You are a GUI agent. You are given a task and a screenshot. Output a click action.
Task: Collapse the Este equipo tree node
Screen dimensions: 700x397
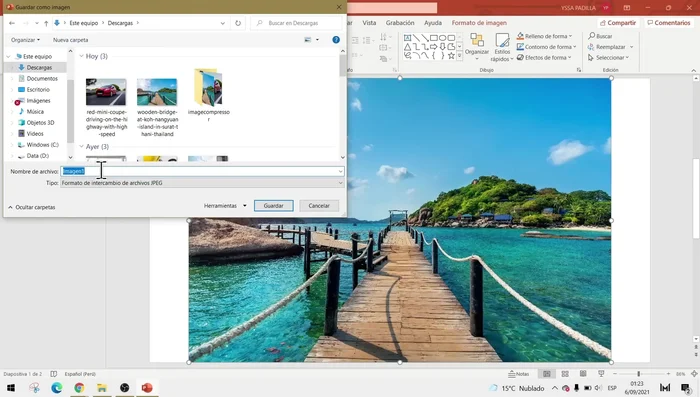tap(8, 56)
